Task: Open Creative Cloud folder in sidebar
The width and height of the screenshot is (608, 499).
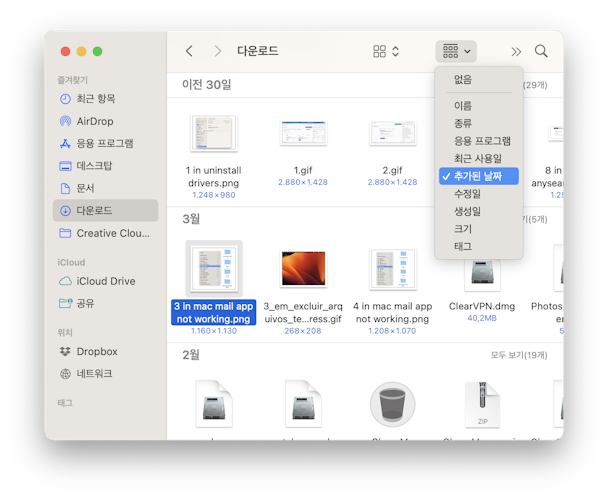Action: coord(105,233)
